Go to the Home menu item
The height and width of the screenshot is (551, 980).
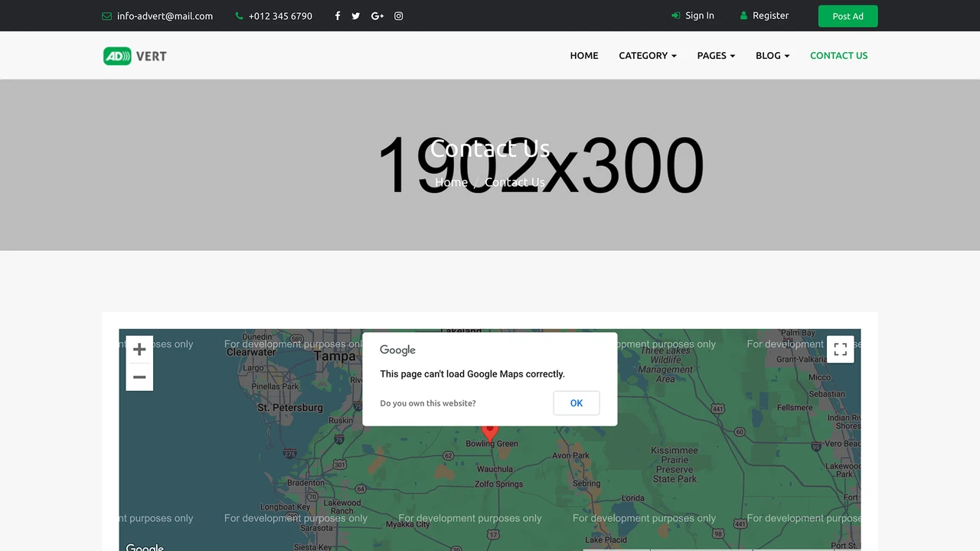pyautogui.click(x=584, y=56)
